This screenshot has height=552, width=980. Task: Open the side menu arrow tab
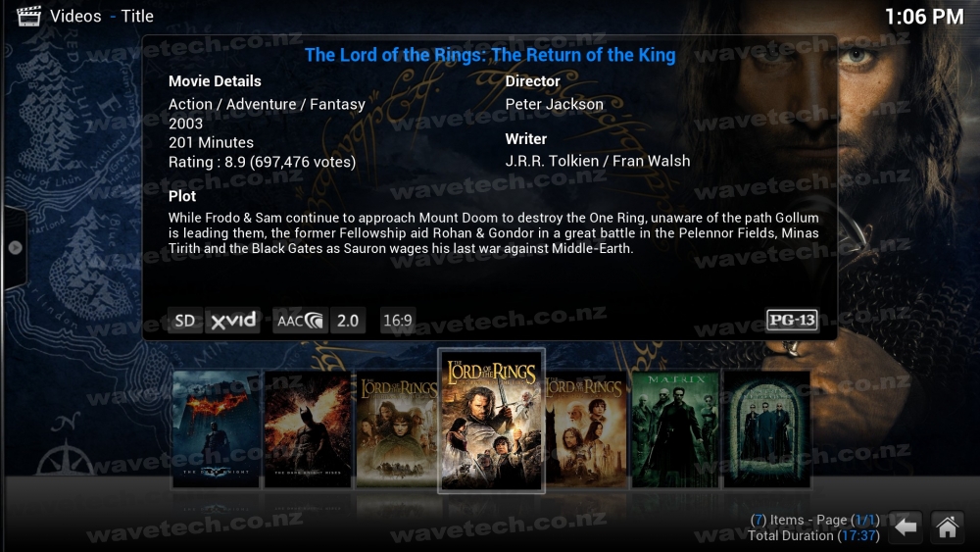[14, 247]
